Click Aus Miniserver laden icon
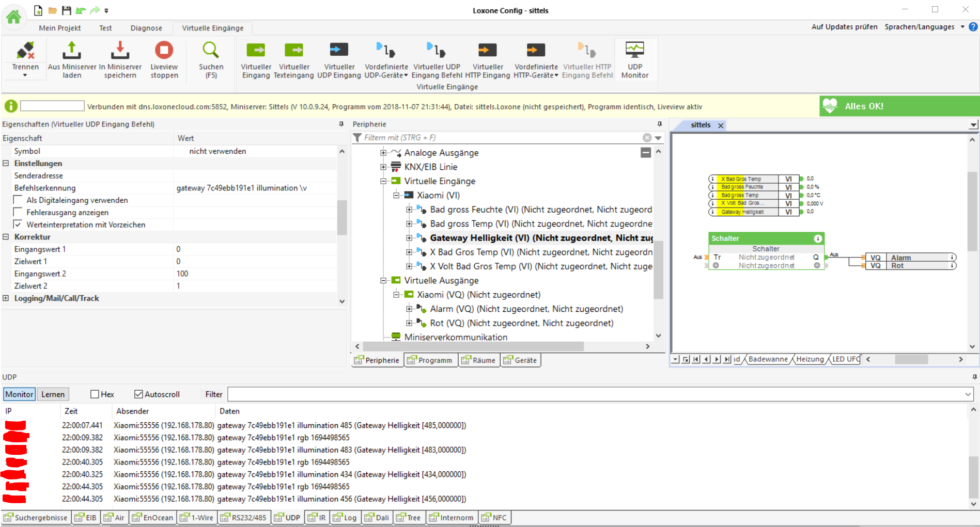This screenshot has height=527, width=980. pyautogui.click(x=72, y=51)
